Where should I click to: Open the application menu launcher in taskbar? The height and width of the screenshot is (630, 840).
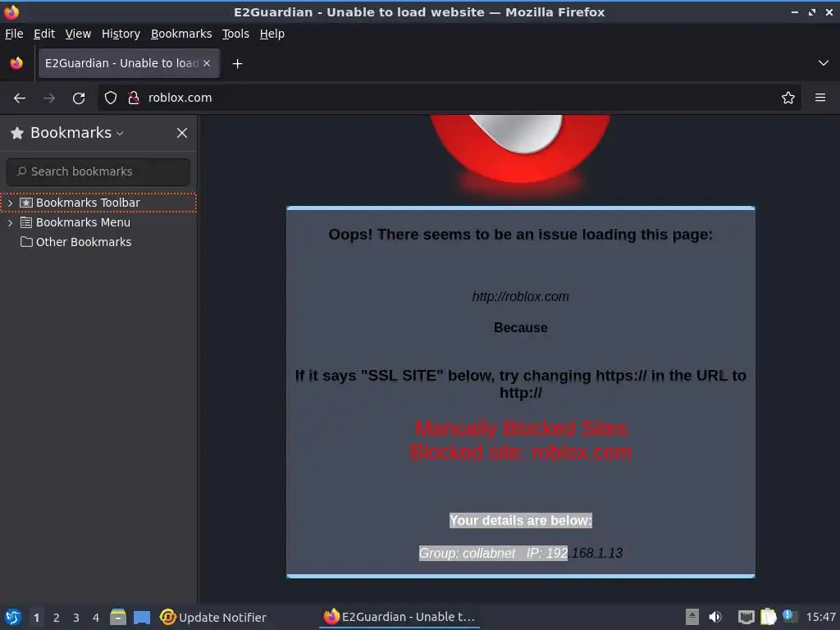[x=13, y=617]
